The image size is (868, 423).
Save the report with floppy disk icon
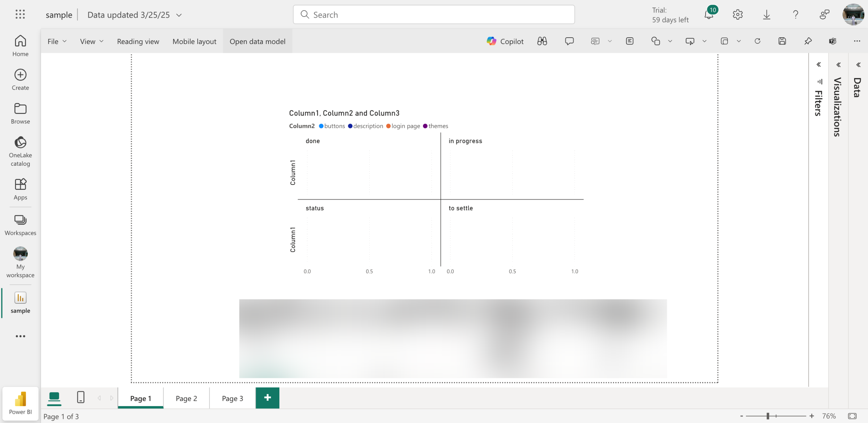(782, 41)
